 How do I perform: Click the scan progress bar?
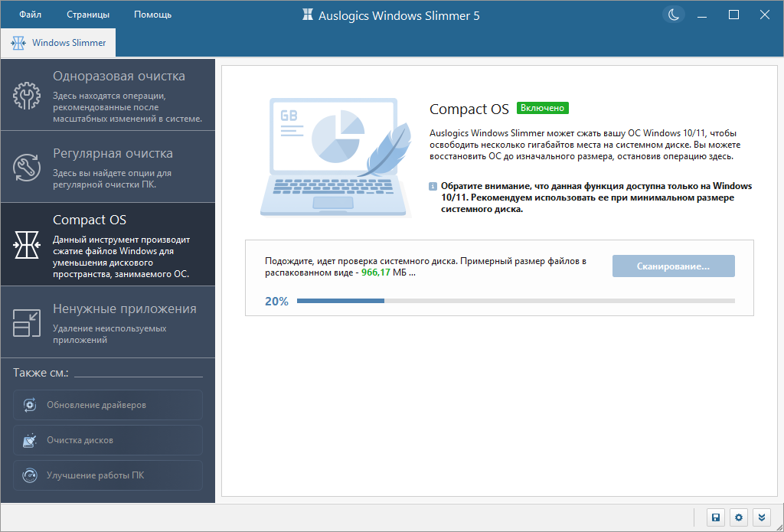click(516, 301)
